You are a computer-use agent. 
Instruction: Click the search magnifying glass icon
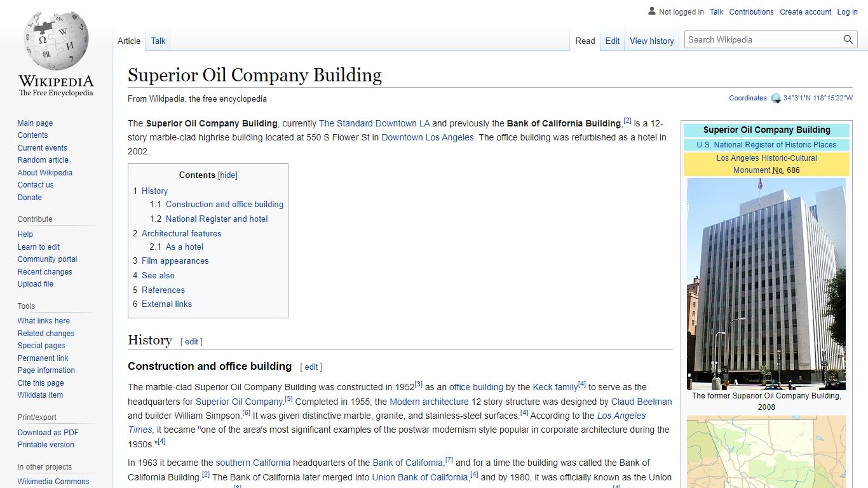(x=848, y=39)
